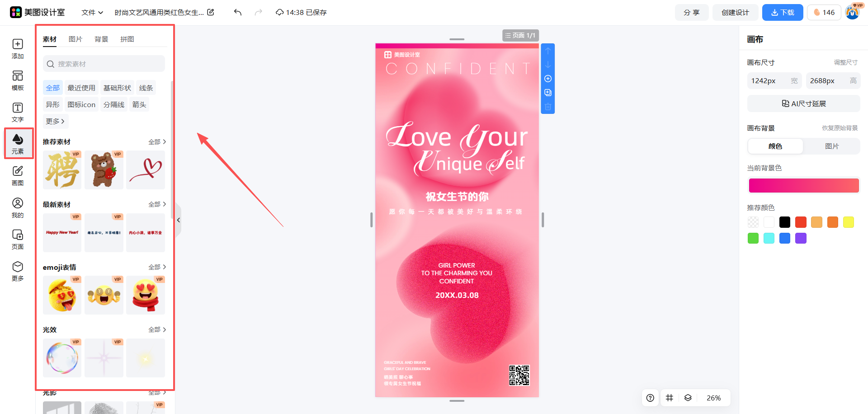
Task: Open the 文件 dropdown menu
Action: [x=92, y=12]
